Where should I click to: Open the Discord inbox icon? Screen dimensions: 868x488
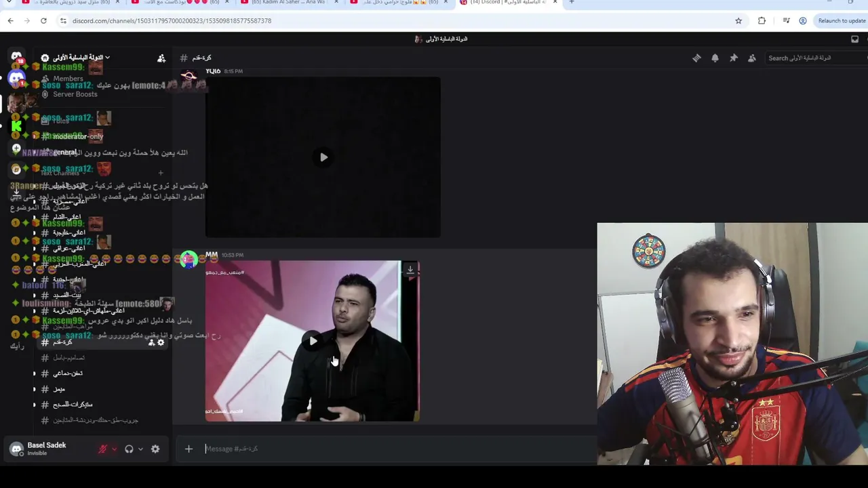click(854, 39)
